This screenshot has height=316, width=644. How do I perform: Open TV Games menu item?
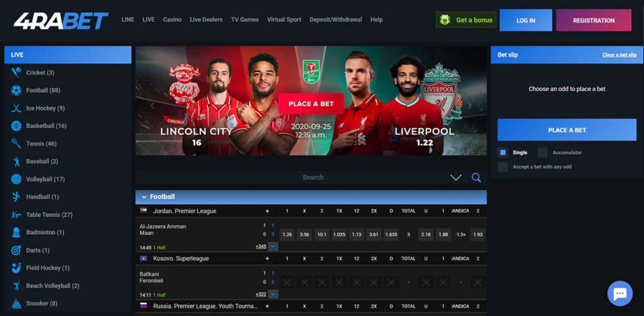[x=245, y=19]
